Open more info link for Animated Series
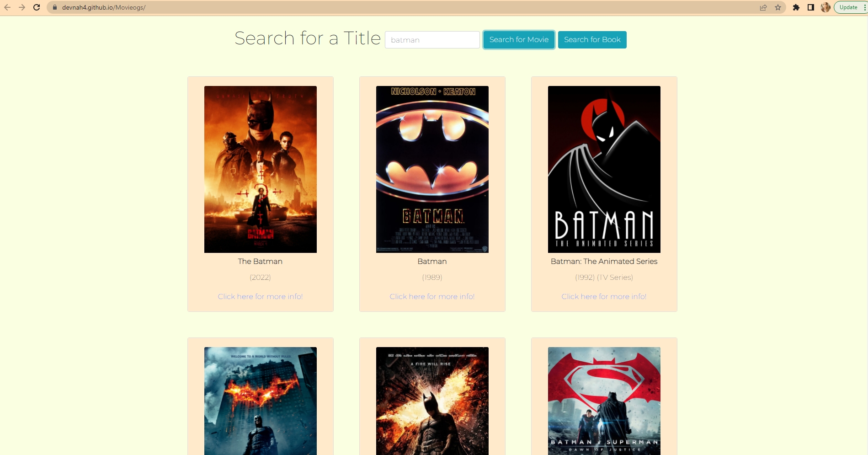 604,297
